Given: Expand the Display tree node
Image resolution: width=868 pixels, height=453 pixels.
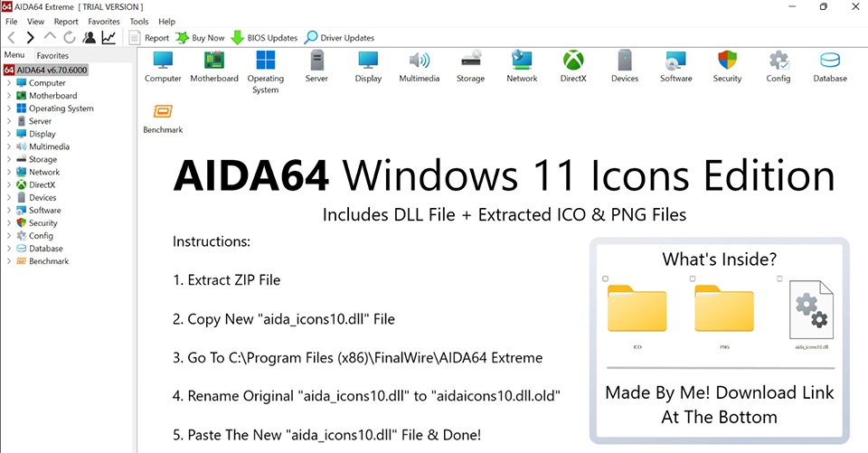Looking at the screenshot, I should tap(9, 134).
